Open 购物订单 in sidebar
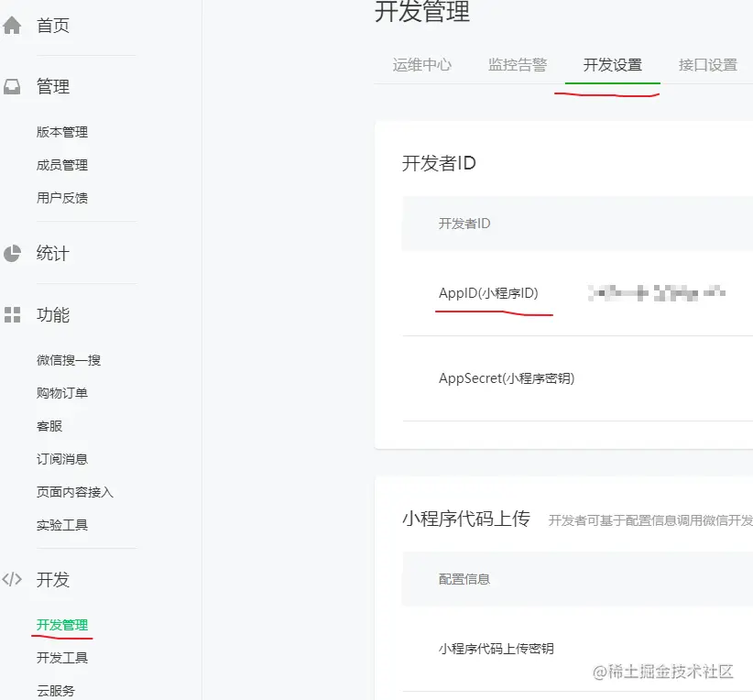Image resolution: width=753 pixels, height=700 pixels. (62, 393)
